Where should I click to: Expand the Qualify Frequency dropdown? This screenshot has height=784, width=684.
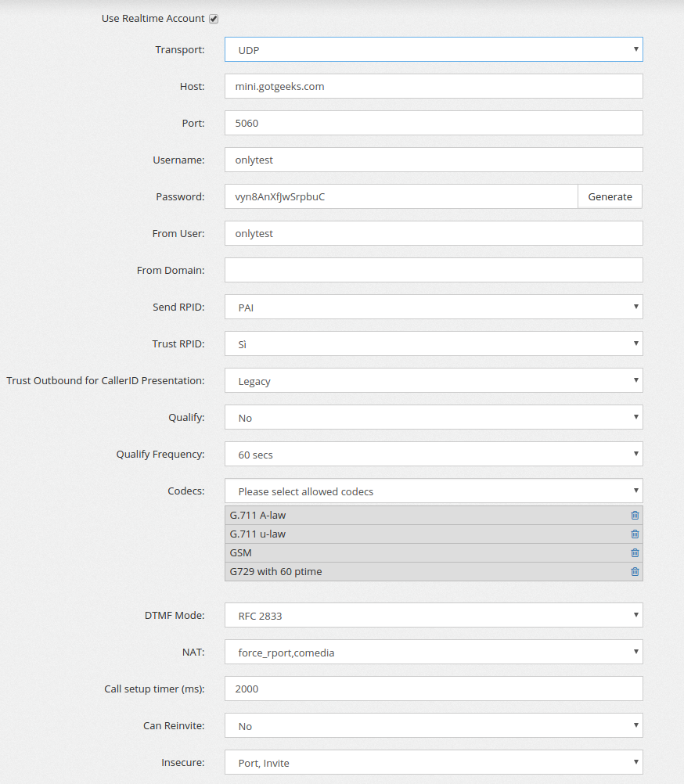click(434, 455)
